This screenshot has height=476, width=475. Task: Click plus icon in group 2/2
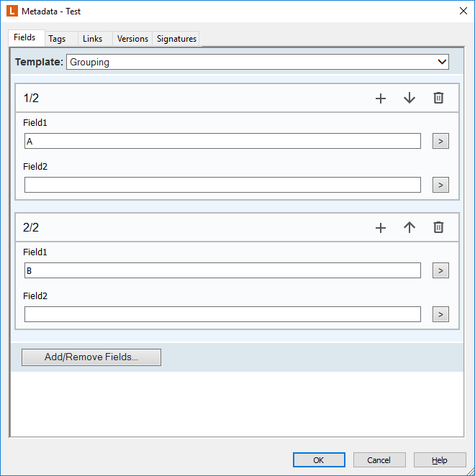381,228
